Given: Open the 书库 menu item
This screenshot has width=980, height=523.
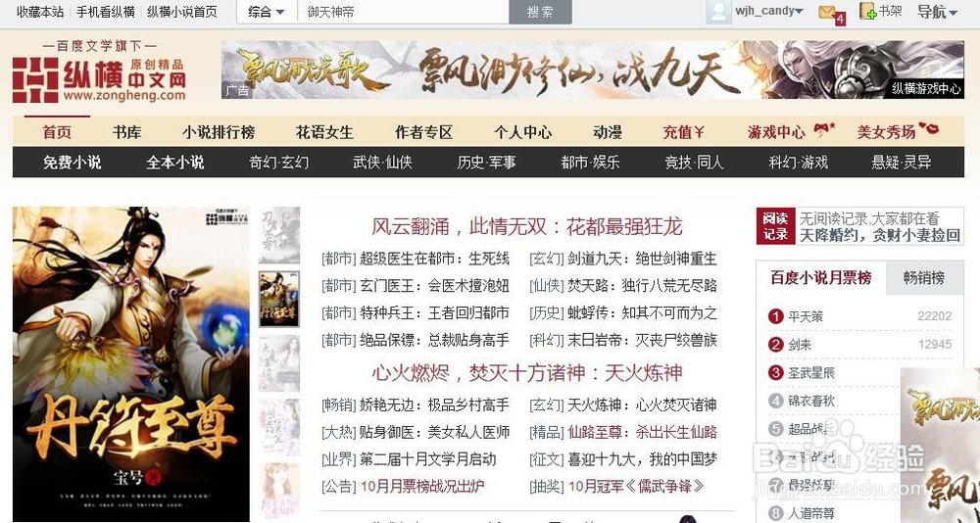Looking at the screenshot, I should 126,132.
